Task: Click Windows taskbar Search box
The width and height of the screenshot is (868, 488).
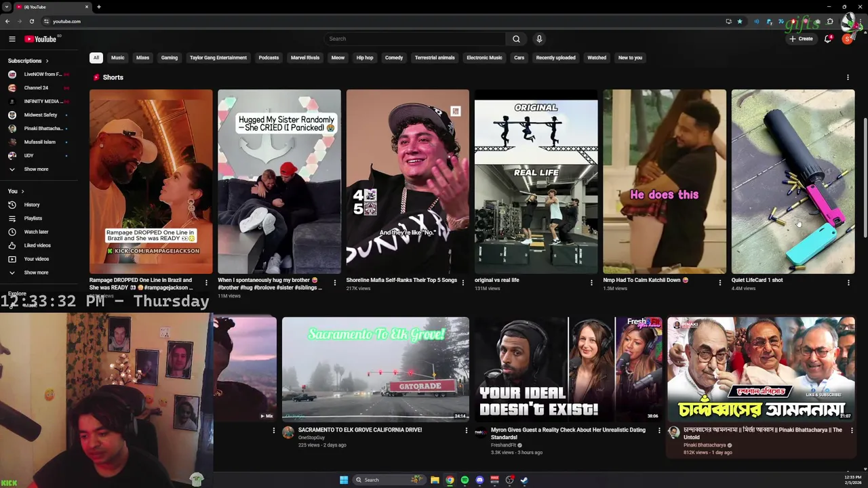Action: 389,480
